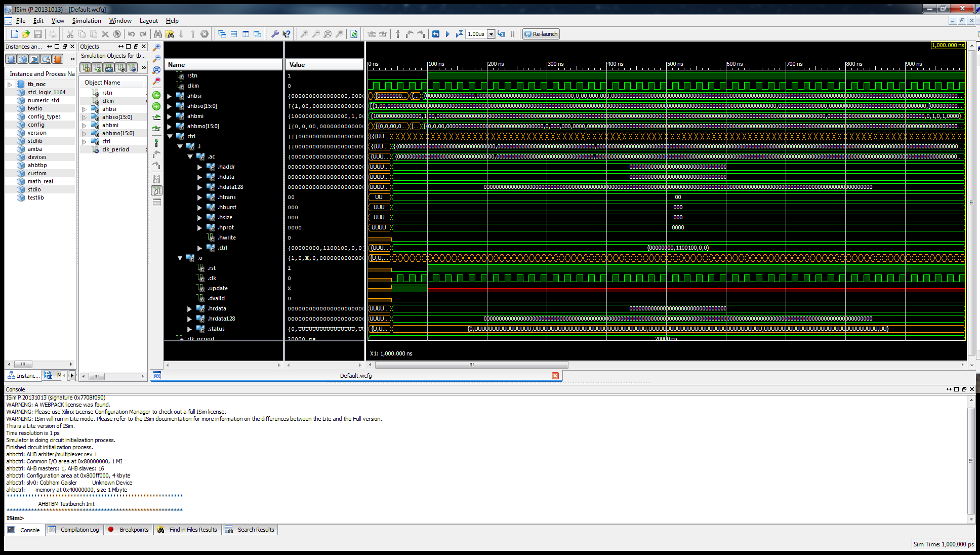Open the File menu

click(21, 21)
